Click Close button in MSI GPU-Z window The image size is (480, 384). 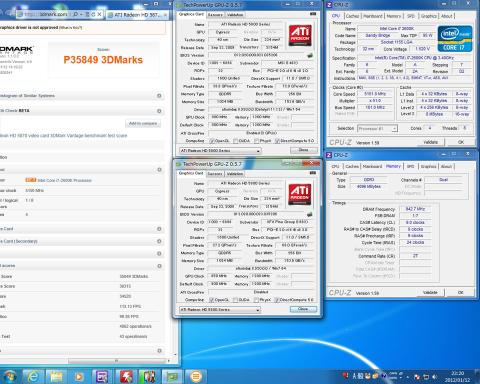[x=303, y=150]
